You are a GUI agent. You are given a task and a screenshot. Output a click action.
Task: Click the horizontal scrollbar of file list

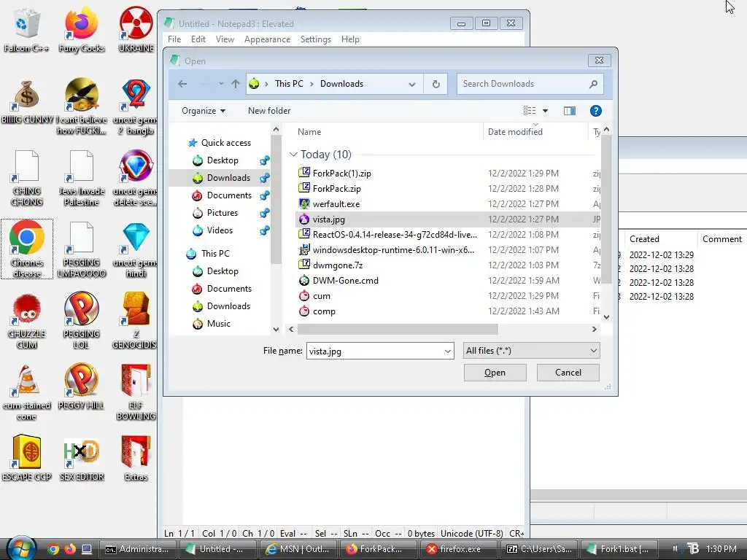(x=398, y=329)
